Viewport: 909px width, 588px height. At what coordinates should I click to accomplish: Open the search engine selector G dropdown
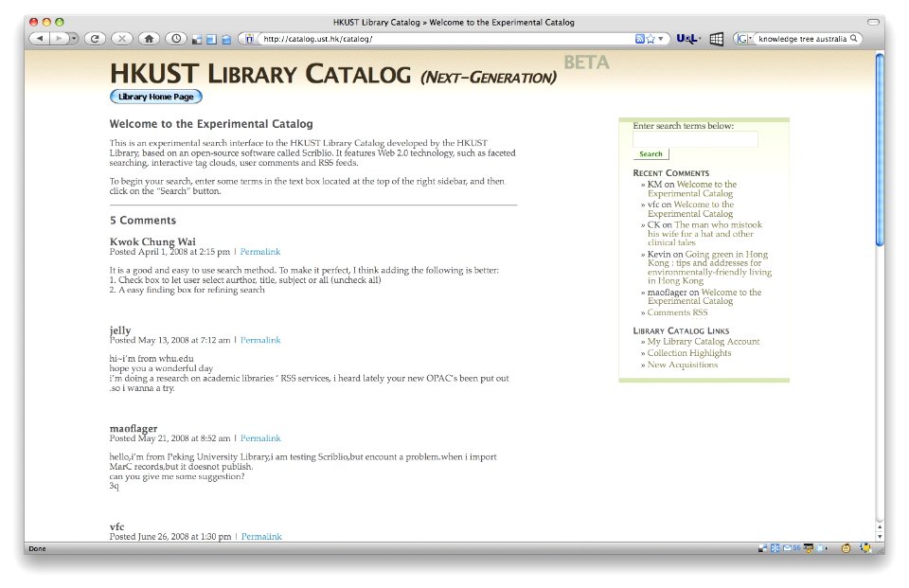(744, 39)
